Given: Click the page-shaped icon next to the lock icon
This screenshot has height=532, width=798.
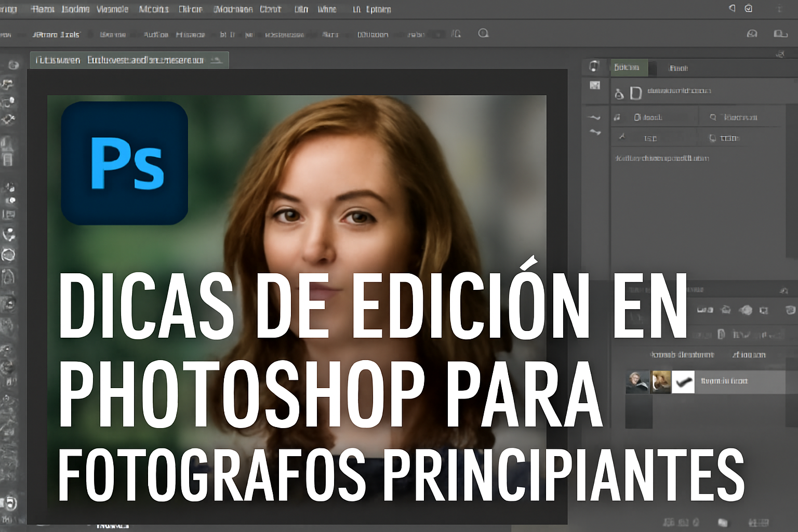Looking at the screenshot, I should point(636,93).
